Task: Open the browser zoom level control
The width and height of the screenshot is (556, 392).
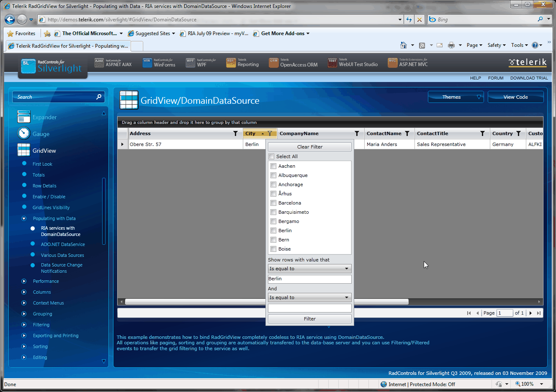Action: [529, 384]
